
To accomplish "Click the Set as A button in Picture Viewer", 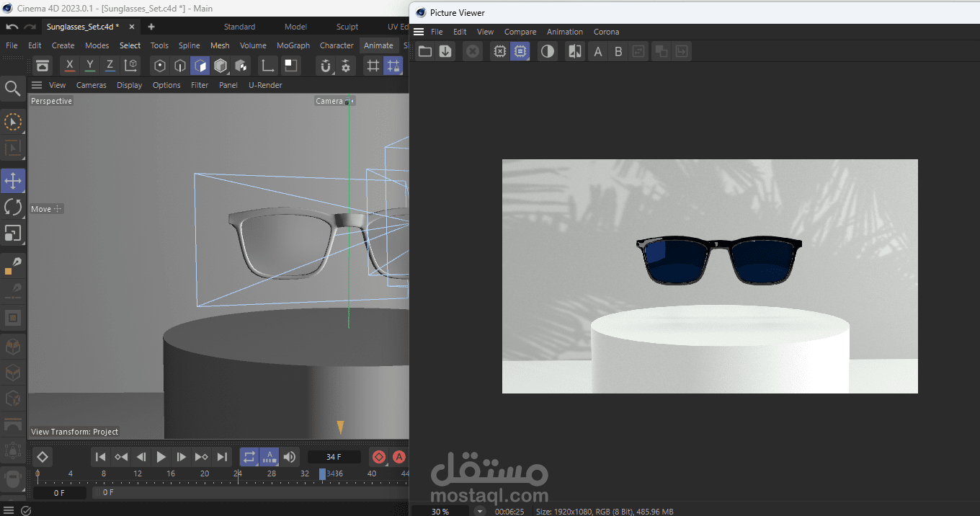I will (597, 51).
